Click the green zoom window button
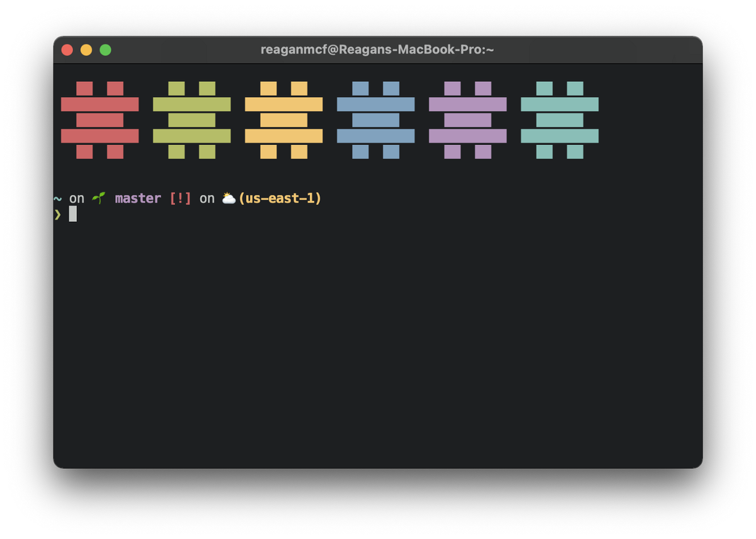 tap(105, 50)
